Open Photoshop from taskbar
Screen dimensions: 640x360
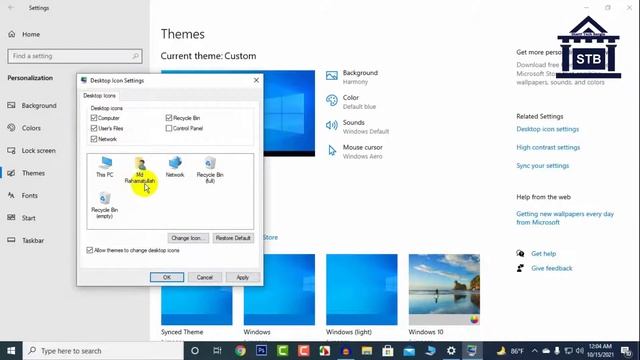click(x=261, y=351)
